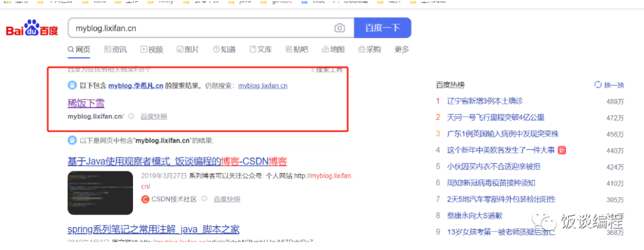Open hot topic 小伙因买内衣不合适迎亲被拒

[x=494, y=166]
